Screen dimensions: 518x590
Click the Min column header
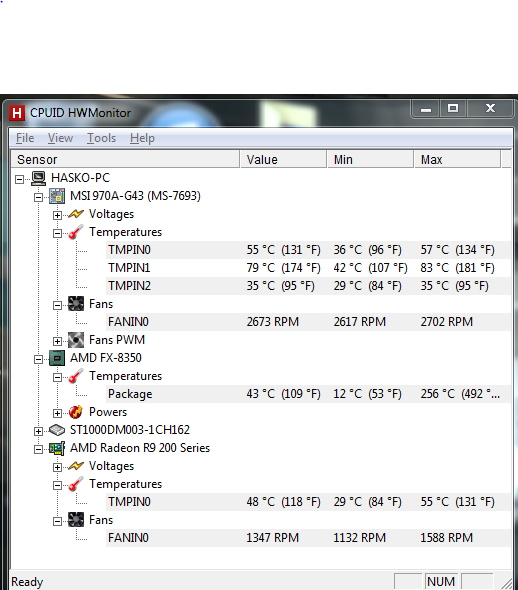(x=371, y=160)
